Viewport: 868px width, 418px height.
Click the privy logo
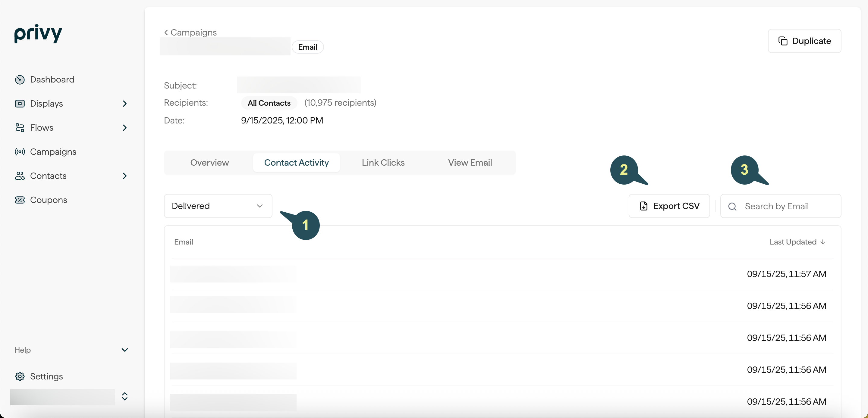click(38, 34)
